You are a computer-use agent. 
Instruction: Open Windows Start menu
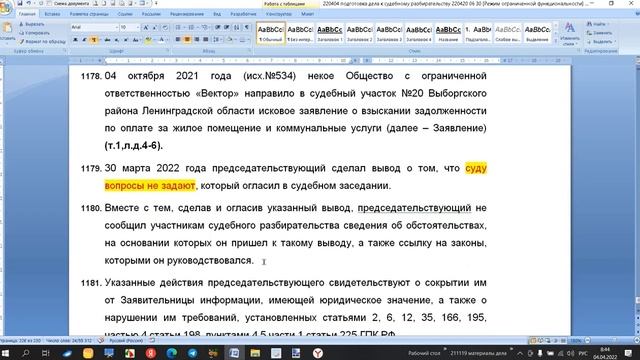point(5,353)
